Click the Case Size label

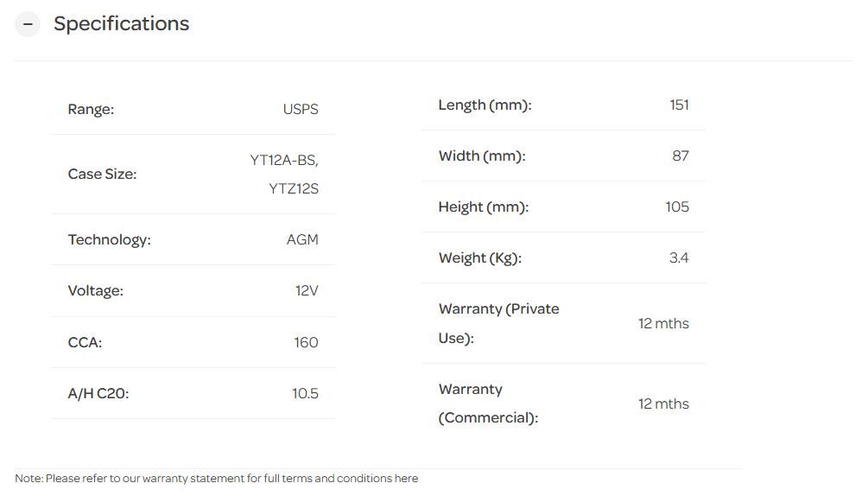pyautogui.click(x=102, y=174)
